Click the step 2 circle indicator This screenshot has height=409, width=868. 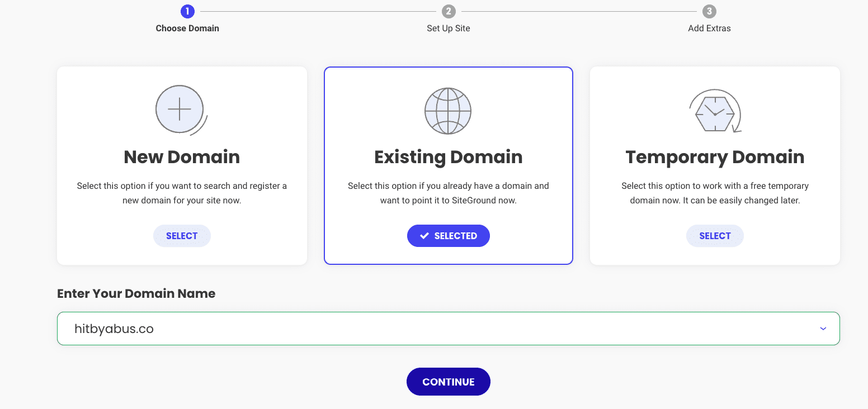448,11
